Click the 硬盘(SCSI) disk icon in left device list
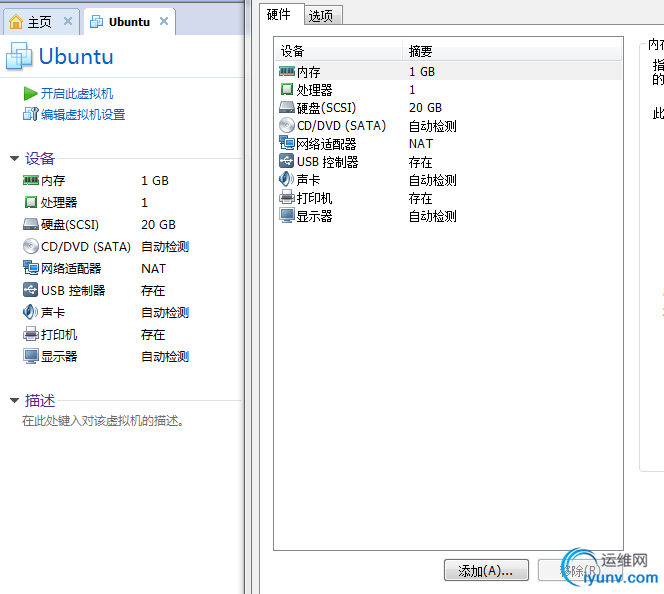Image resolution: width=664 pixels, height=594 pixels. (x=30, y=224)
